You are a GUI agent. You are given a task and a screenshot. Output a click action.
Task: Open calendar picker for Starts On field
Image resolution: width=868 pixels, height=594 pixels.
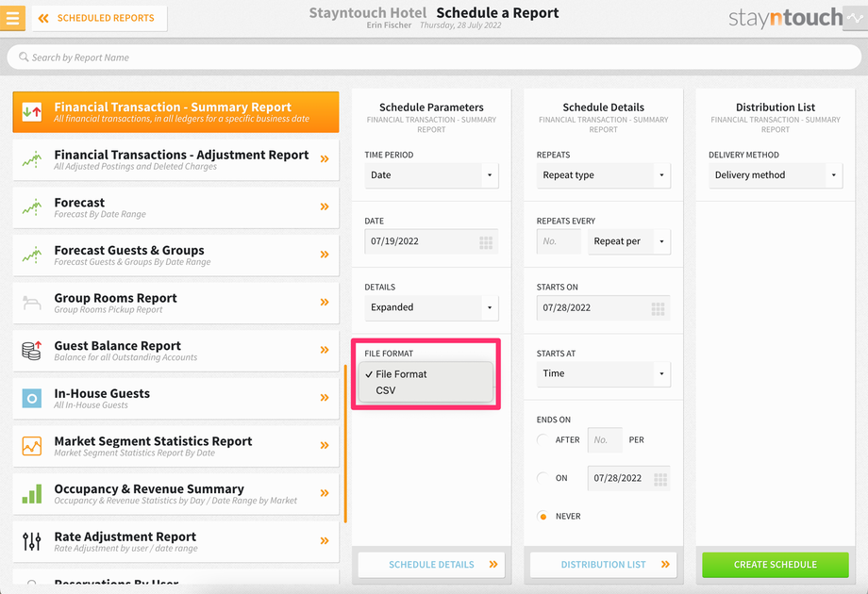[x=658, y=308]
